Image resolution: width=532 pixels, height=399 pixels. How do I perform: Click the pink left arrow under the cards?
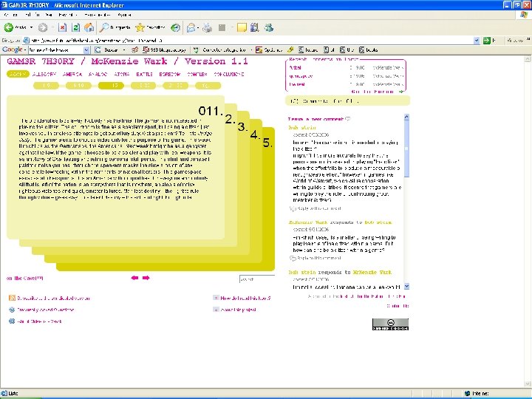pos(134,278)
